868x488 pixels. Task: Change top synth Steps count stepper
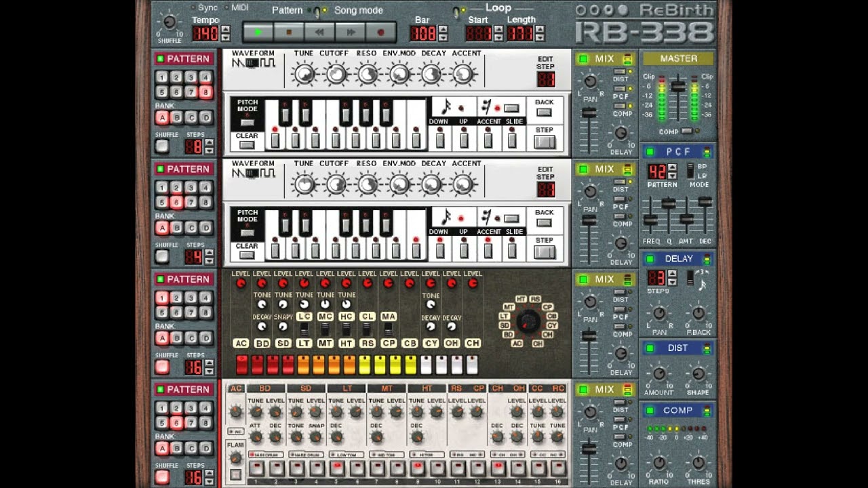209,146
